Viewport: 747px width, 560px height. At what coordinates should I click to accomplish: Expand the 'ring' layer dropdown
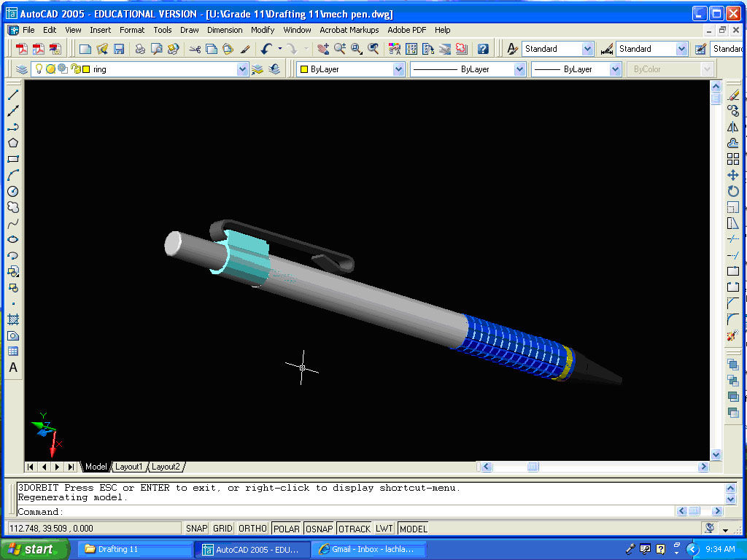tap(243, 69)
